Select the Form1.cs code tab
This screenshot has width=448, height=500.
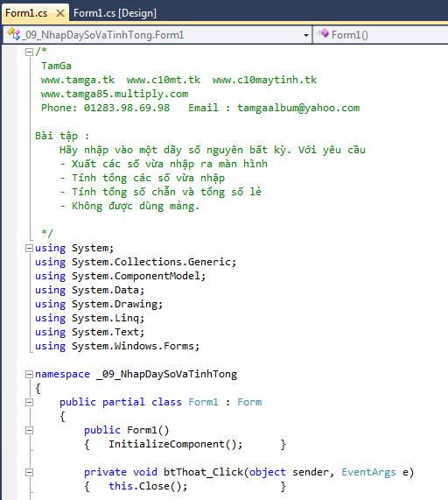click(x=26, y=13)
